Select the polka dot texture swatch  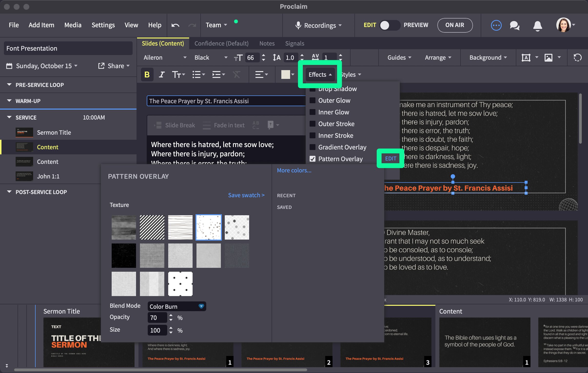180,284
